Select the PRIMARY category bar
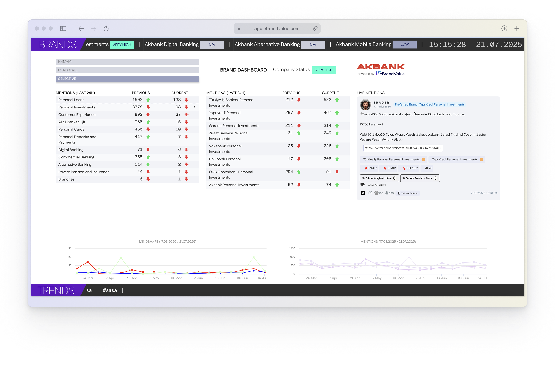555x392 pixels. [127, 62]
